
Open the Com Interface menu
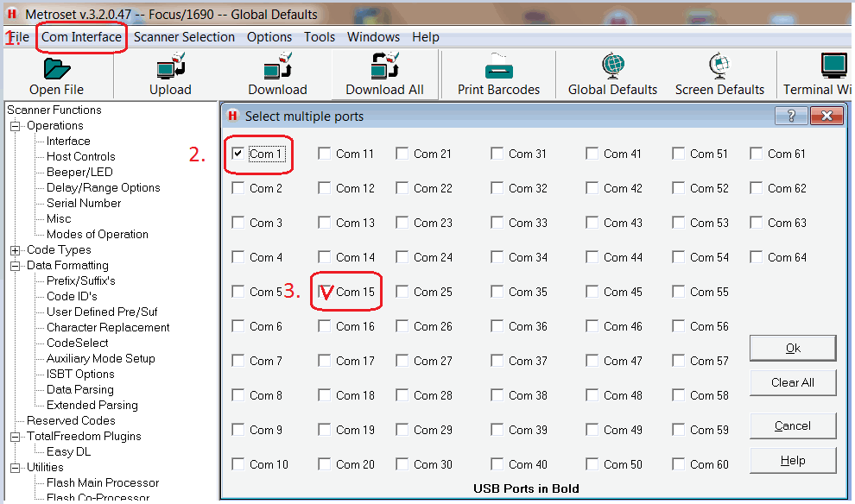pos(81,37)
